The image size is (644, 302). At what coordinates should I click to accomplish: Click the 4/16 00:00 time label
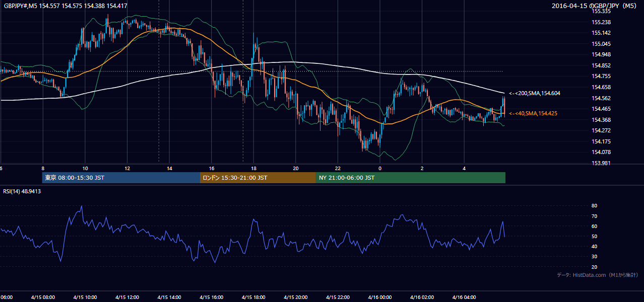pyautogui.click(x=380, y=297)
